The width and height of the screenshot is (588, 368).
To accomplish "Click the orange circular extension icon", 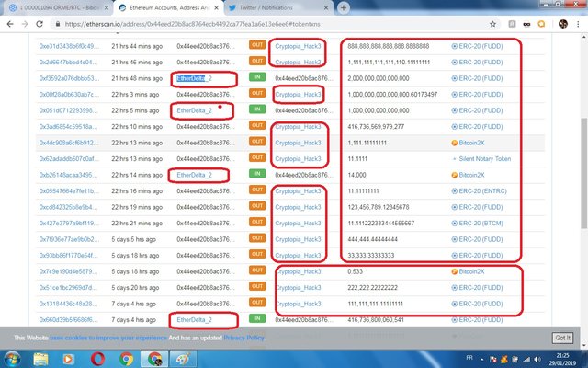I will pyautogui.click(x=541, y=24).
